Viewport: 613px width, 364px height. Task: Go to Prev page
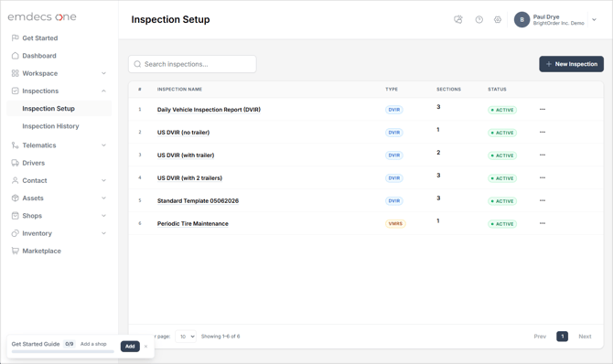(x=540, y=337)
